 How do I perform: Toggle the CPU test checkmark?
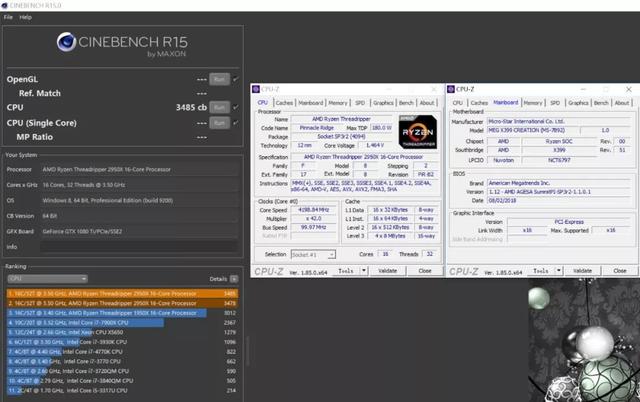(x=236, y=107)
